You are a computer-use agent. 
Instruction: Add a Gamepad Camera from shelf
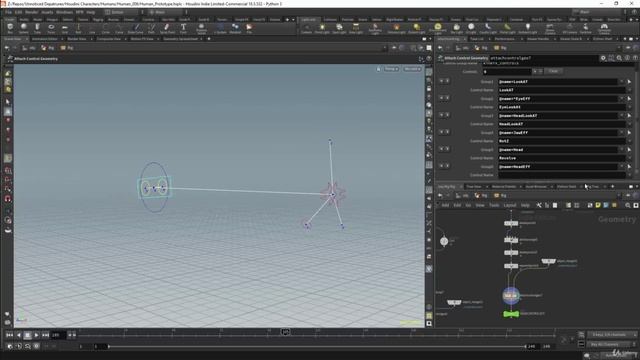[604, 28]
